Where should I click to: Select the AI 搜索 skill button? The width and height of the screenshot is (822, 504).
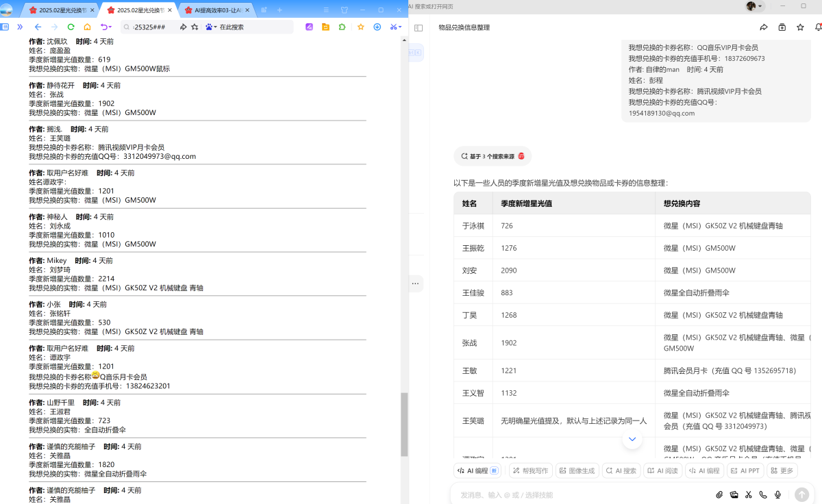621,470
